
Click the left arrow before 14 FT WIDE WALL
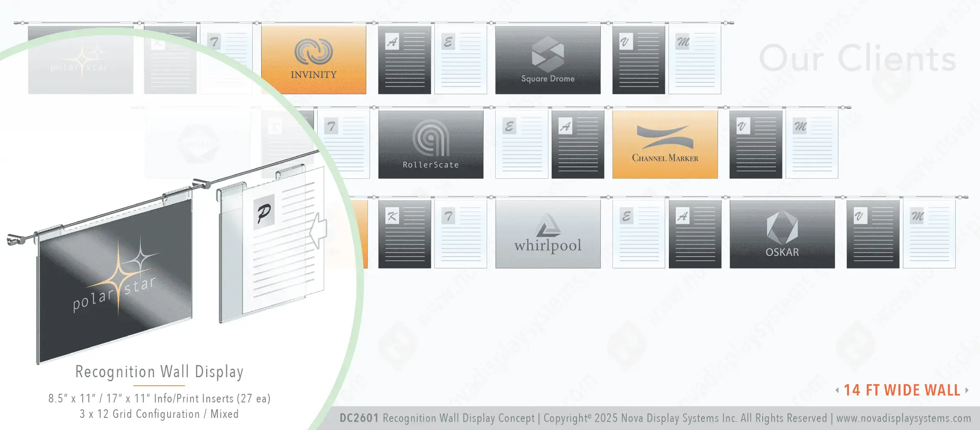[x=837, y=390]
